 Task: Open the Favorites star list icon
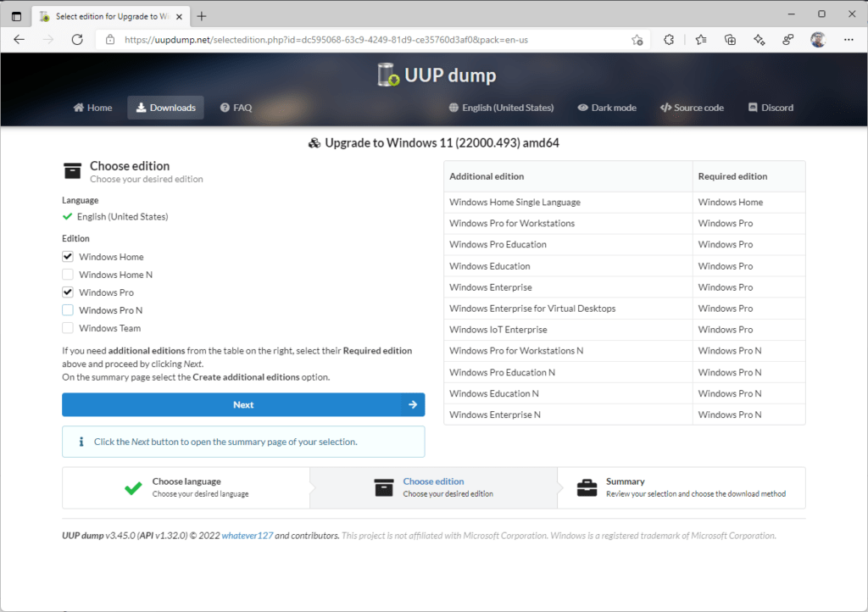pyautogui.click(x=701, y=40)
